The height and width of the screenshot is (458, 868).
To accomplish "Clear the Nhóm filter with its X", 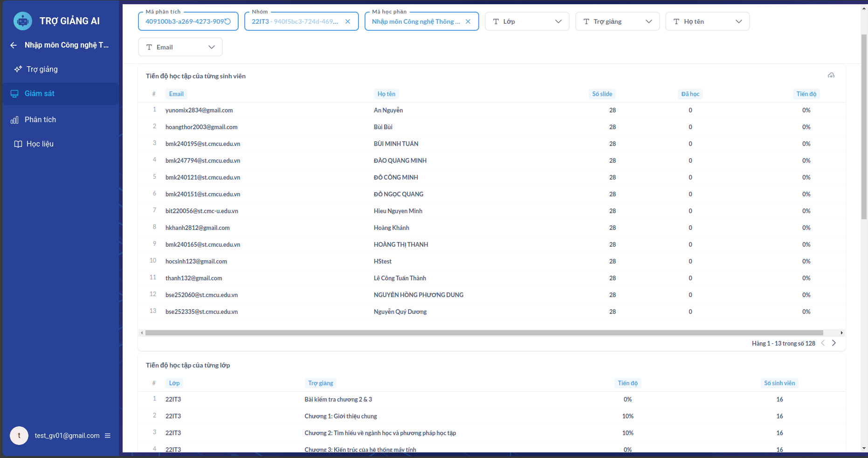I will pos(348,21).
